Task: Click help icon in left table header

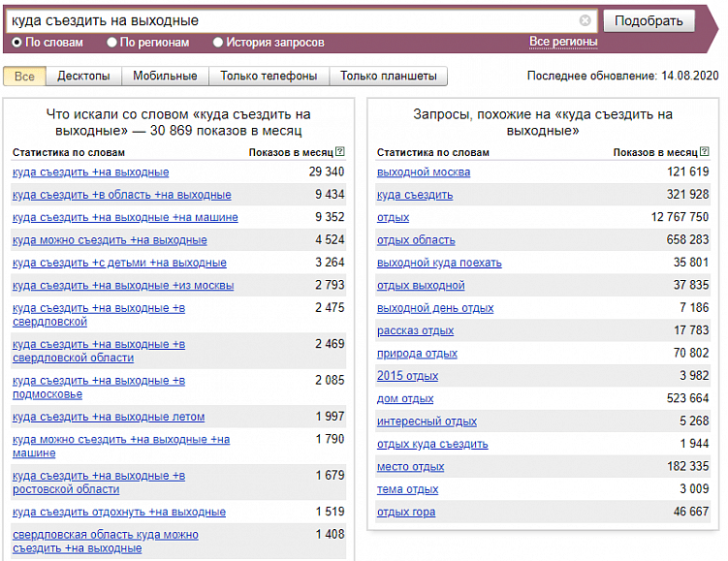Action: pos(340,152)
